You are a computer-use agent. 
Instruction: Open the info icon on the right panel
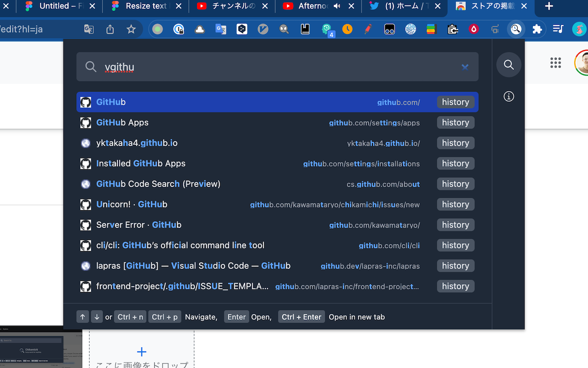509,97
